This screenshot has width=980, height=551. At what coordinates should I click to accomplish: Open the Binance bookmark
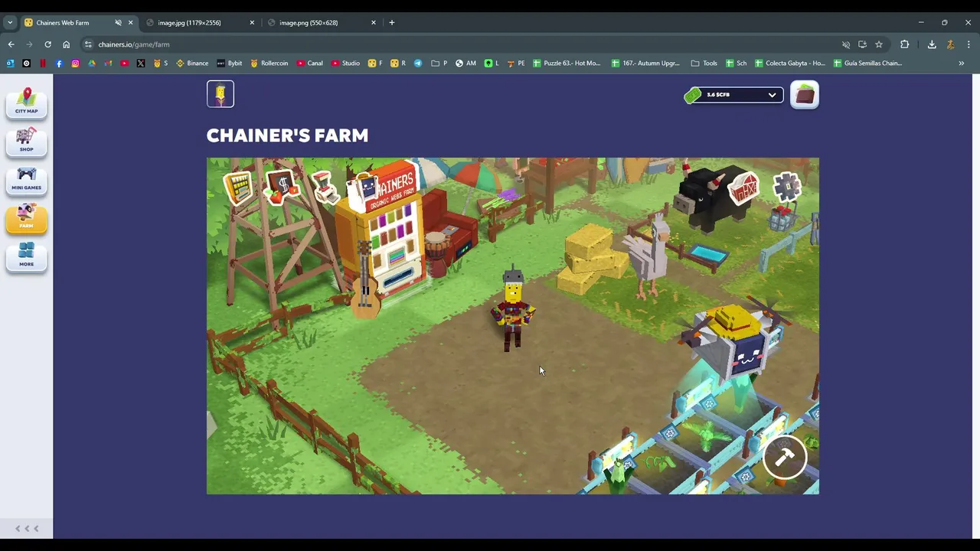[192, 63]
